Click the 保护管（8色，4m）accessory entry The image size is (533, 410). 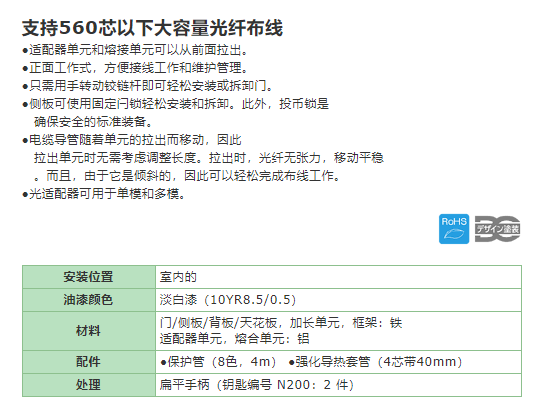[218, 362]
